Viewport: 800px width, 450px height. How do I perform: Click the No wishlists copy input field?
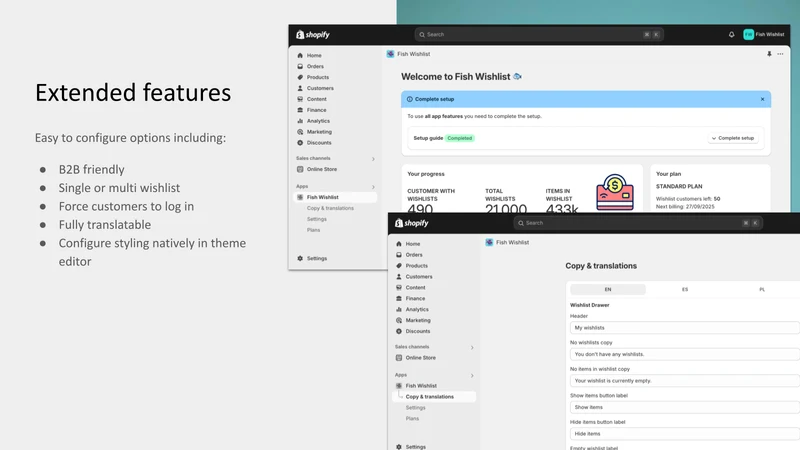click(x=685, y=354)
